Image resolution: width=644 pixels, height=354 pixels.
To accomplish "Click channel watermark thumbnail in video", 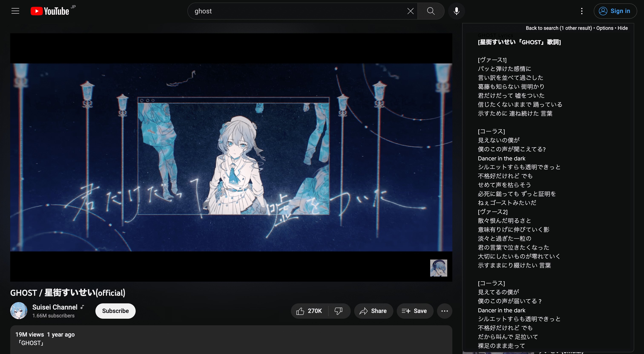I will [438, 268].
